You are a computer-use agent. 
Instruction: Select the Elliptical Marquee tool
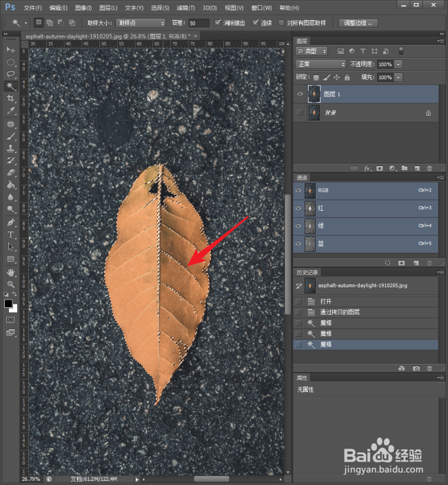[x=10, y=62]
